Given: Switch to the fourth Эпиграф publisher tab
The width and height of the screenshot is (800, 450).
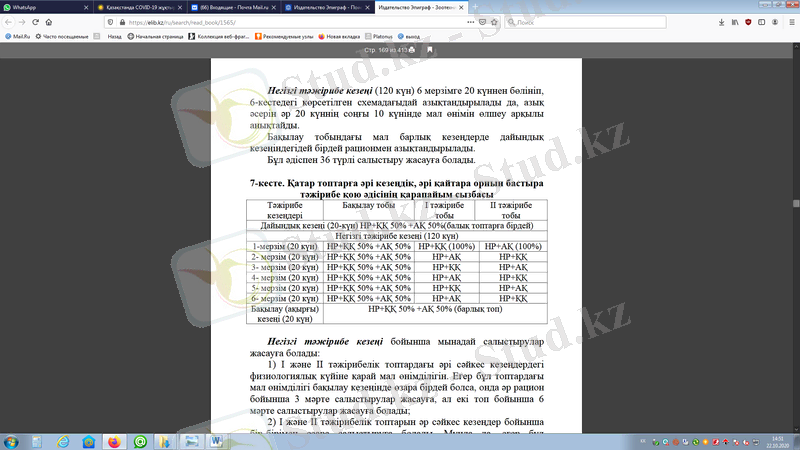Looking at the screenshot, I should coord(327,8).
